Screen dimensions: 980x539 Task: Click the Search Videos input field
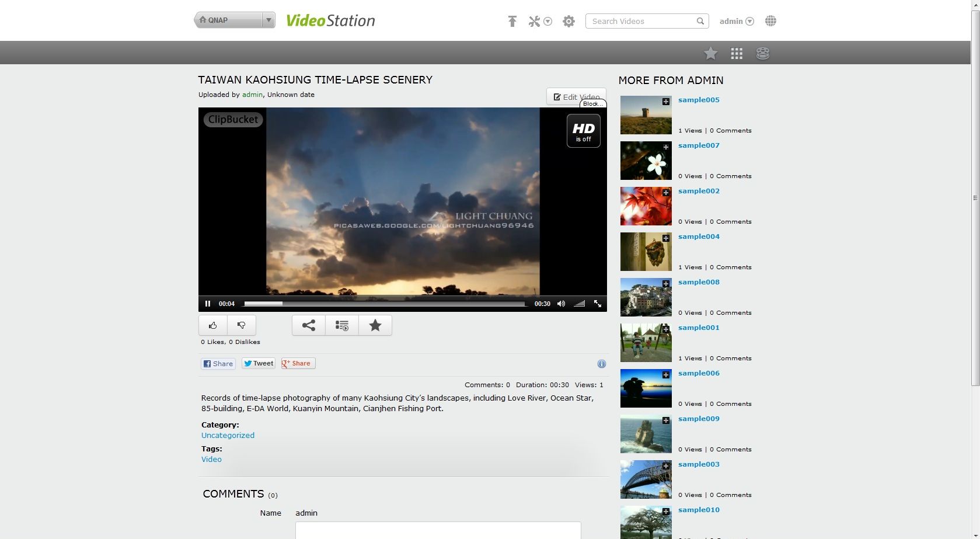[x=641, y=22]
